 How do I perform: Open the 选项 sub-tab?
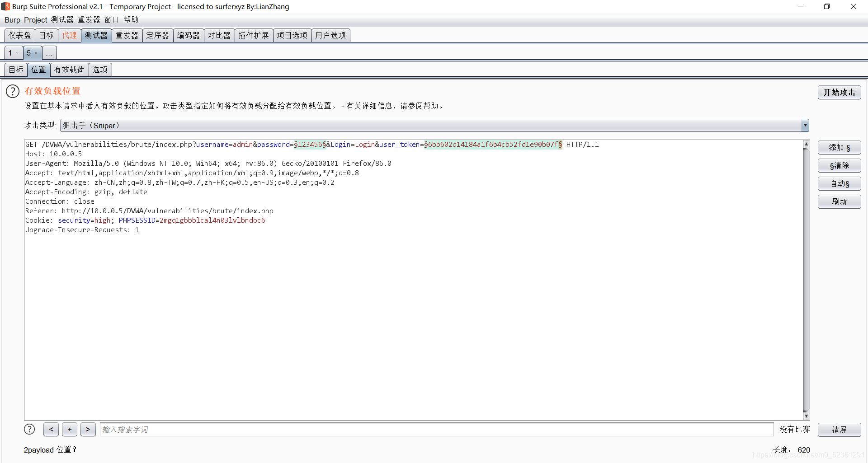tap(100, 70)
